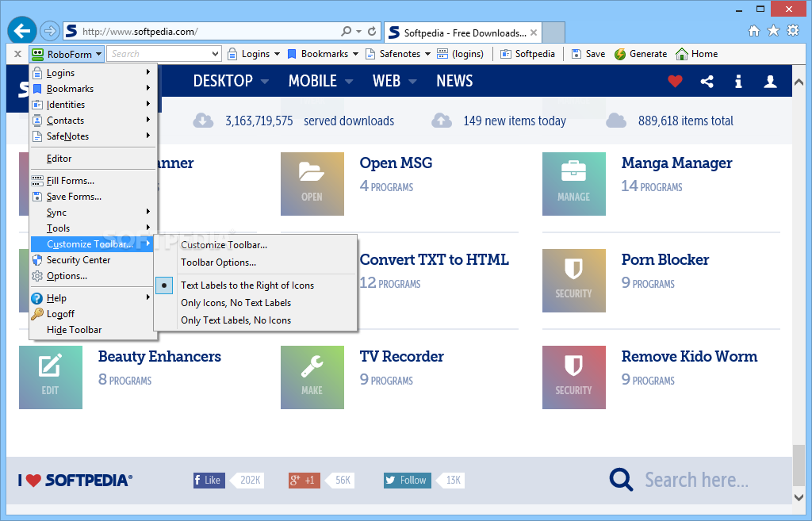This screenshot has width=812, height=521.
Task: Click the RoboForm toolbar search field
Action: pos(159,54)
